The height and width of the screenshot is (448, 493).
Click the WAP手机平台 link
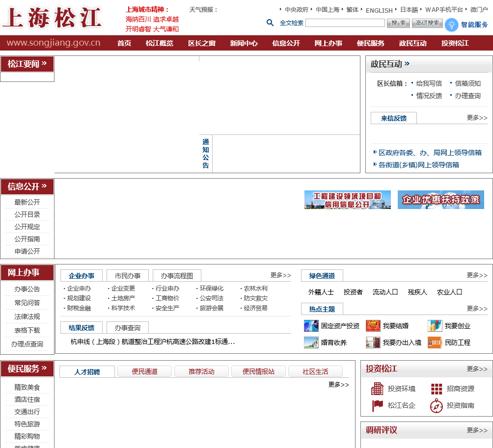click(x=444, y=10)
